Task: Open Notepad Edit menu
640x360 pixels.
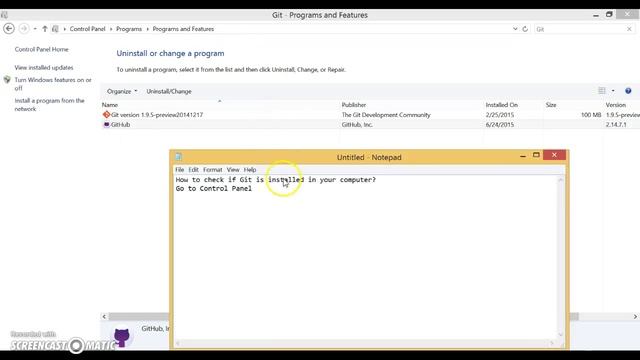Action: click(x=193, y=170)
